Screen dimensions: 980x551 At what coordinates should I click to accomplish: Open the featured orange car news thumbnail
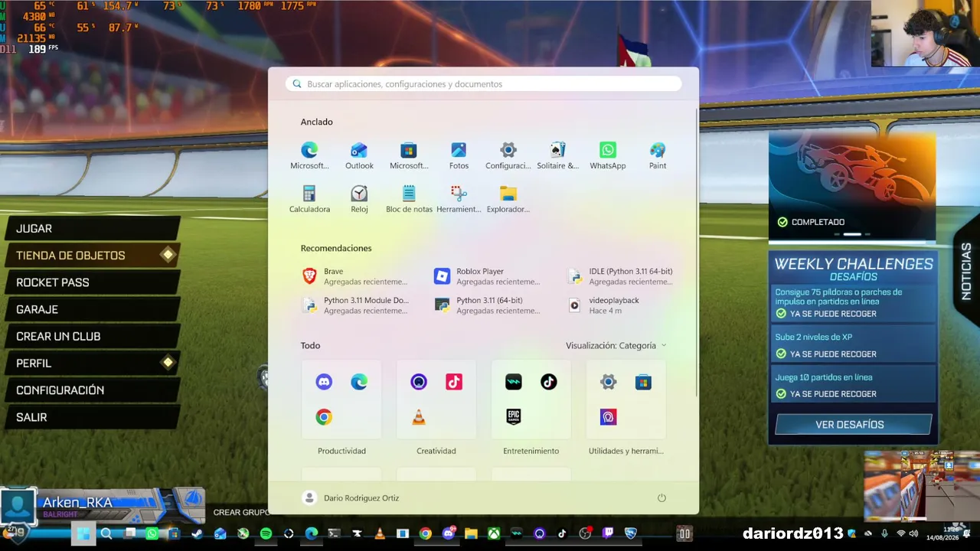(852, 186)
